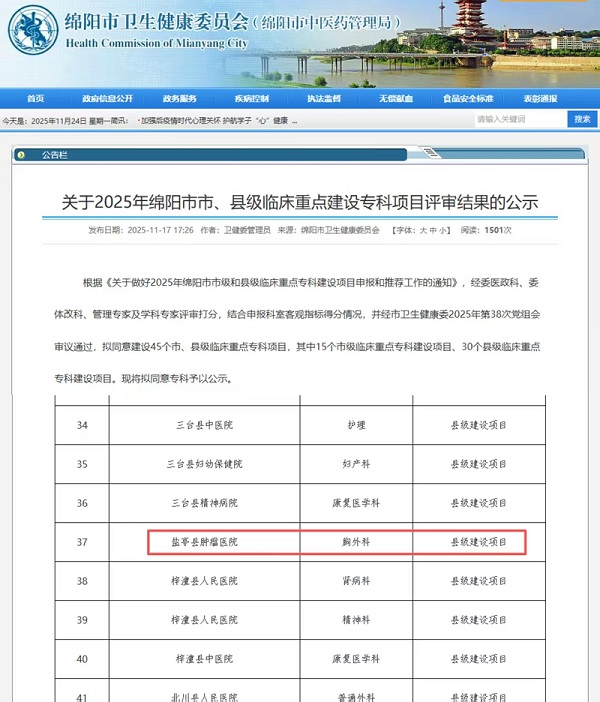Click the 精神科 department cell

tap(356, 620)
